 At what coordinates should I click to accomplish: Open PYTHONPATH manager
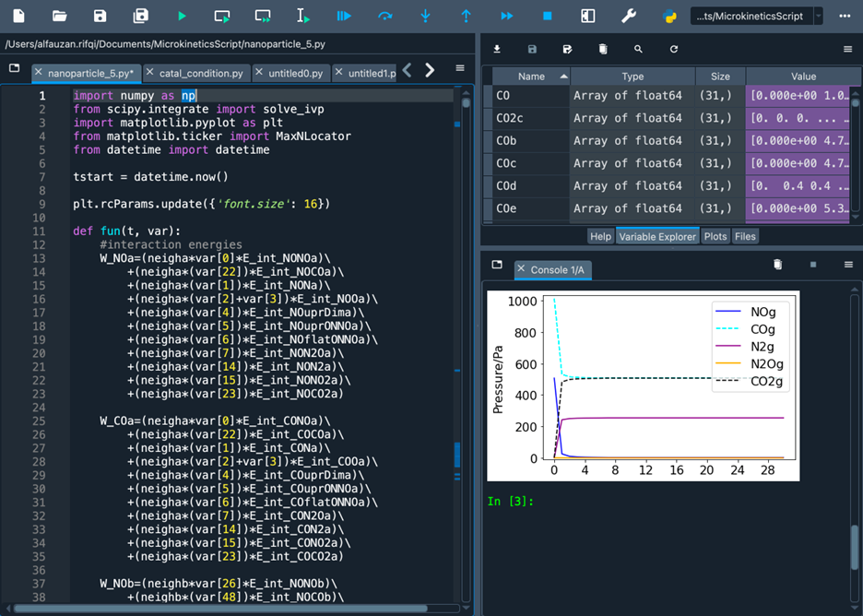point(669,16)
